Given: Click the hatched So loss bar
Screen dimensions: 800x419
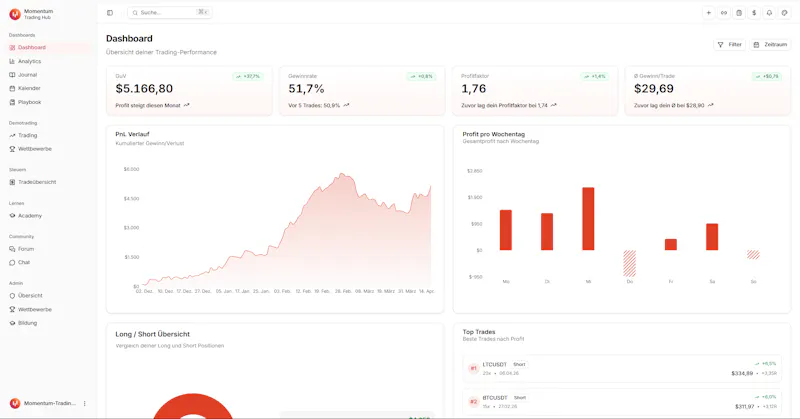Looking at the screenshot, I should point(754,255).
